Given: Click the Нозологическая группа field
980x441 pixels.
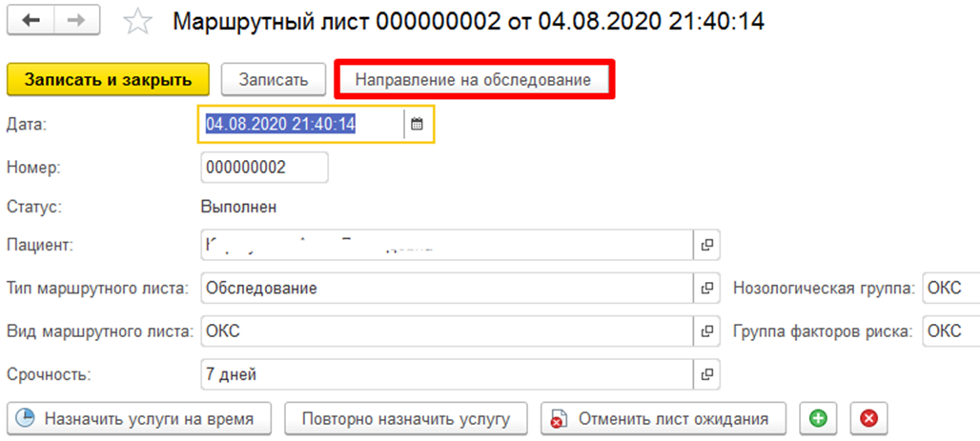Looking at the screenshot, I should tap(950, 288).
